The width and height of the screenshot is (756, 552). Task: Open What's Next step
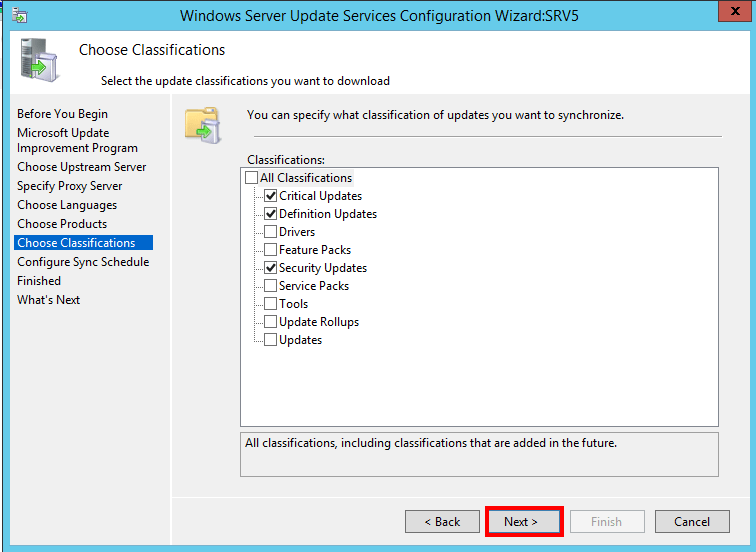[48, 300]
